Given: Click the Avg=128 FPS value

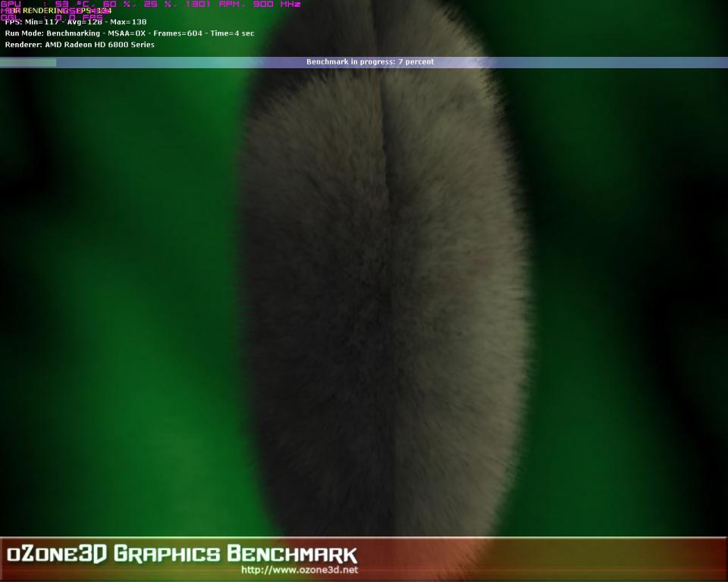Looking at the screenshot, I should pyautogui.click(x=84, y=22).
